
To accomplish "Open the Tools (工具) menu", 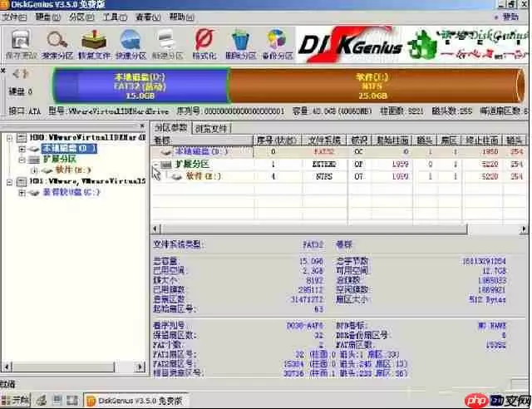I will click(x=109, y=16).
